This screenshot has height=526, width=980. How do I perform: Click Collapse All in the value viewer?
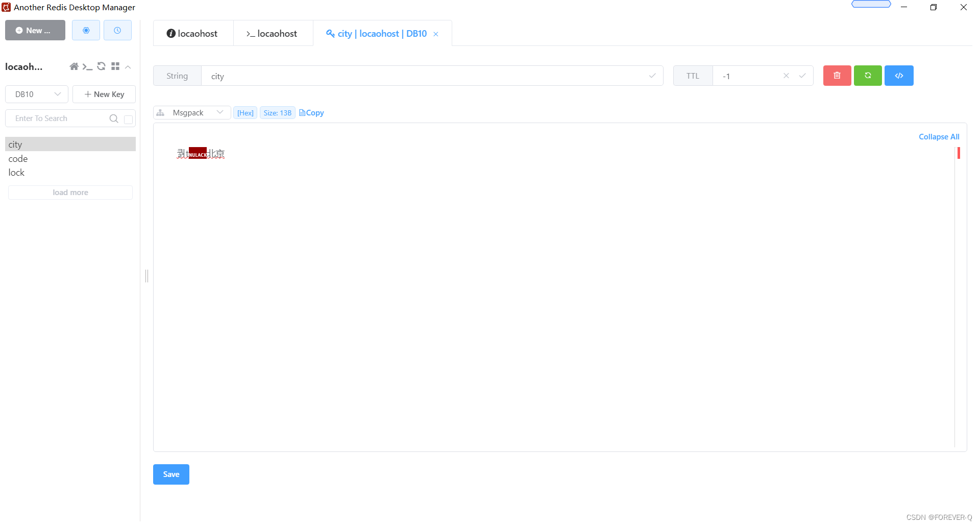[939, 136]
